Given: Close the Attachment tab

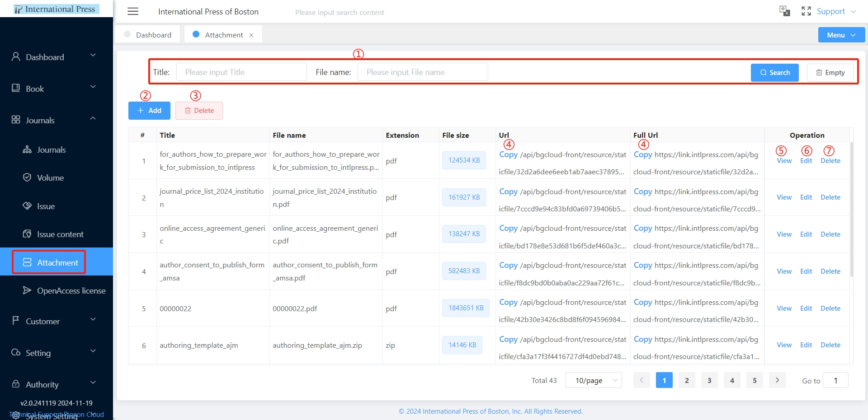Looking at the screenshot, I should click(251, 35).
